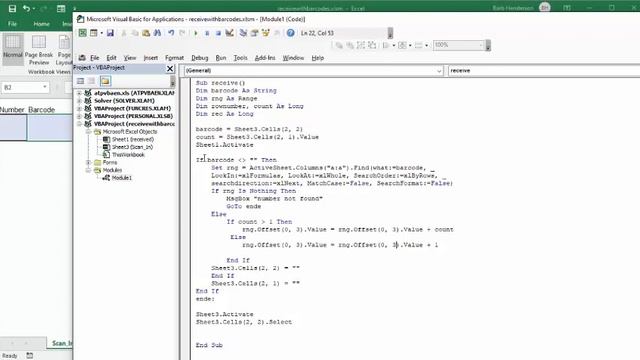Close the Project - VBAProject pane
640x360 pixels.
[170, 69]
